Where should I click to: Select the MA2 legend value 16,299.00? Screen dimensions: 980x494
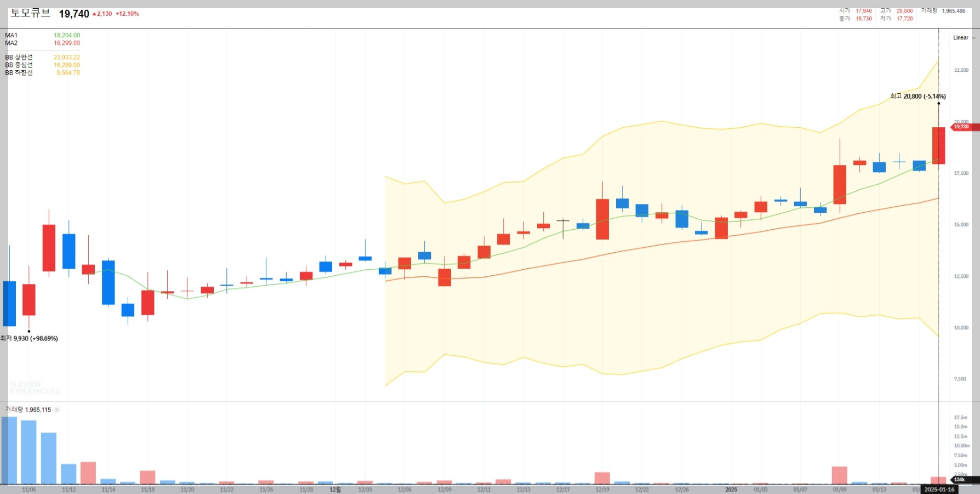[67, 43]
